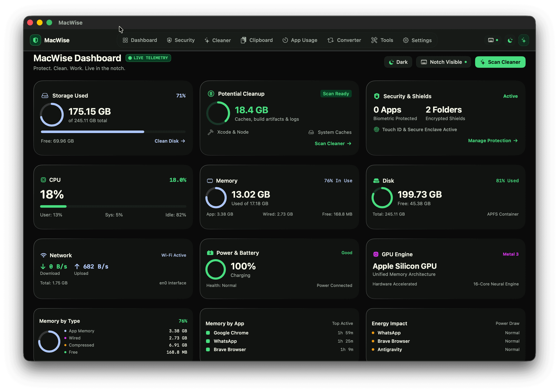Click the Touch ID fingerprint icon

[376, 130]
